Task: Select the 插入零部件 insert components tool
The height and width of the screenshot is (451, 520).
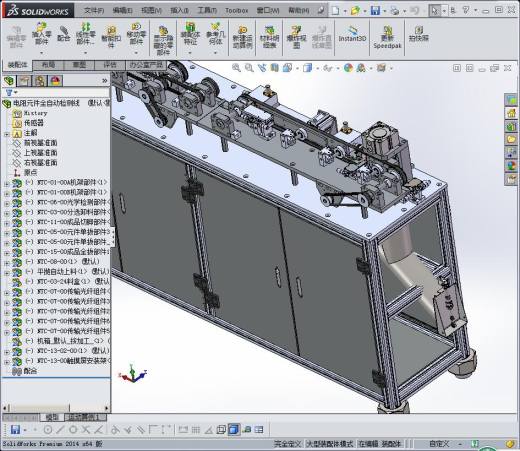Action: 42,34
